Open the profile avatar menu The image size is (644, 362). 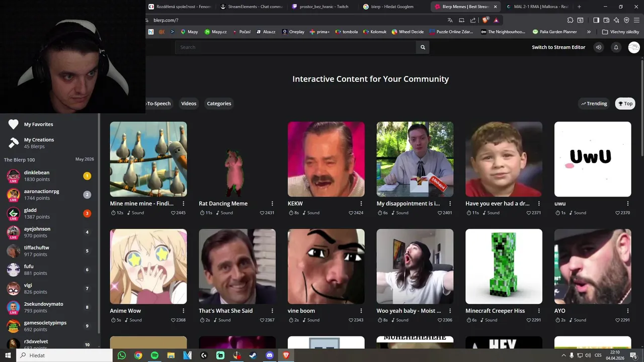coord(634,47)
